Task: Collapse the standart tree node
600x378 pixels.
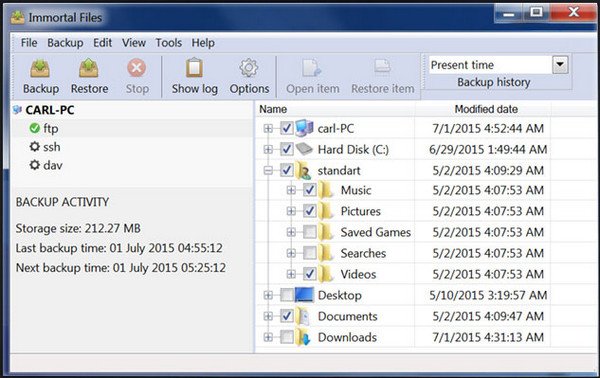Action: (268, 170)
